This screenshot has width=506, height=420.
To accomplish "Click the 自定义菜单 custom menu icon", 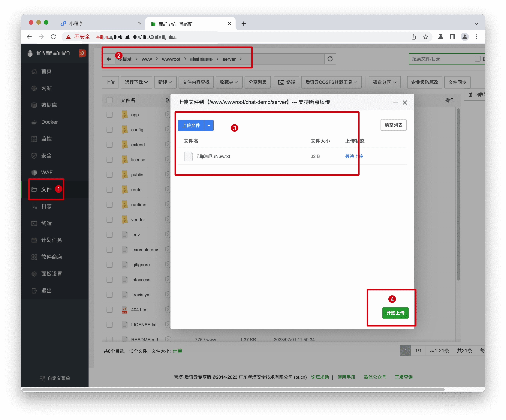I will point(42,378).
